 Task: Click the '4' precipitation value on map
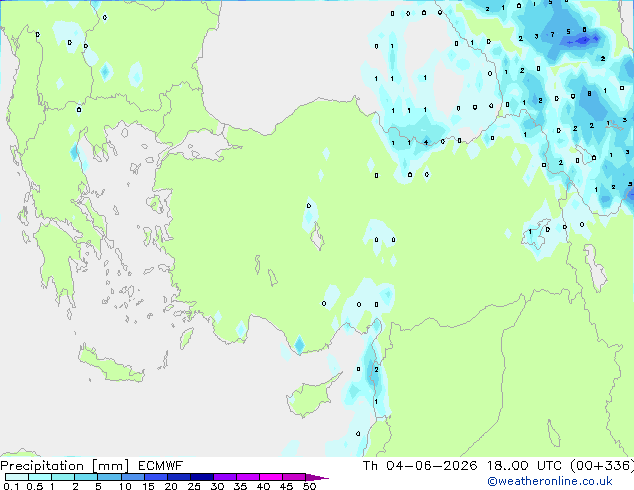pos(426,142)
